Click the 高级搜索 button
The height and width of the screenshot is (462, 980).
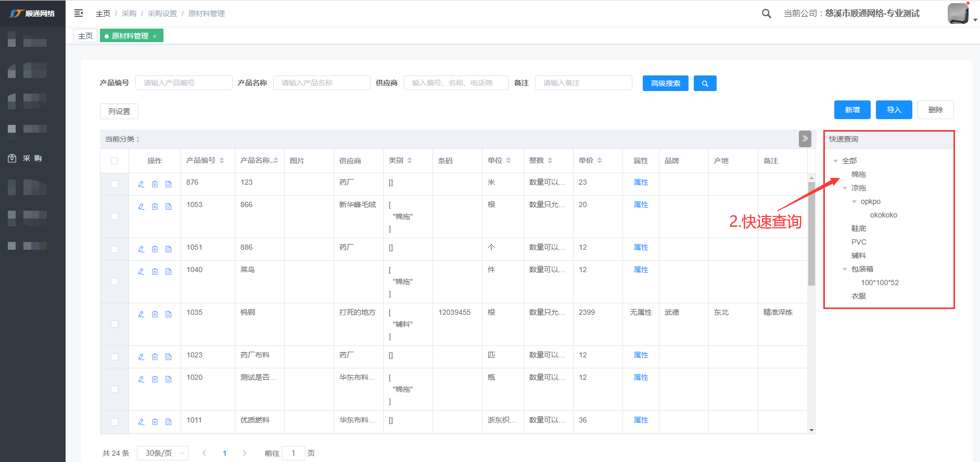(x=665, y=83)
